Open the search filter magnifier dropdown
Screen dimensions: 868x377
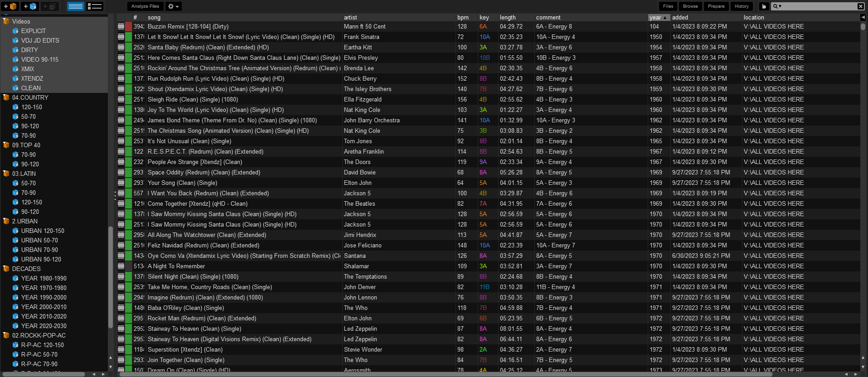point(777,6)
